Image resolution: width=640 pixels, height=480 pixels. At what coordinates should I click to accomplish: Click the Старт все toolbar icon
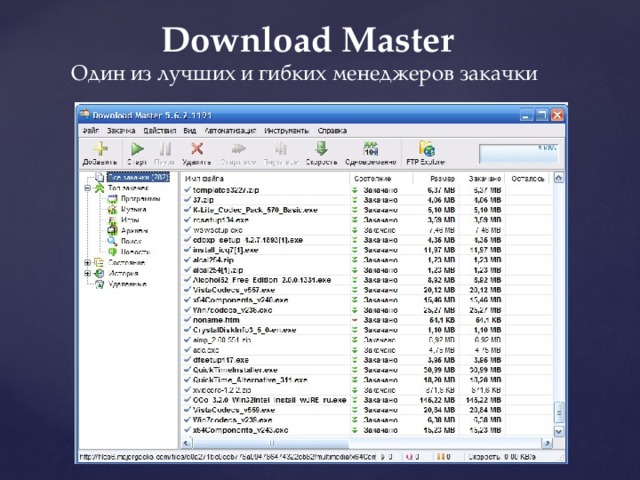(x=239, y=149)
